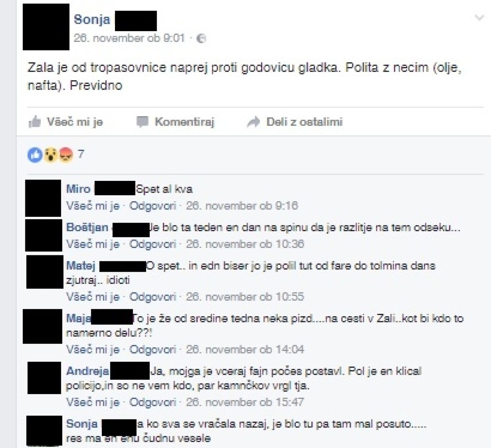Reply to Boštjan's comment with Odgovori
The image size is (491, 448).
[153, 244]
